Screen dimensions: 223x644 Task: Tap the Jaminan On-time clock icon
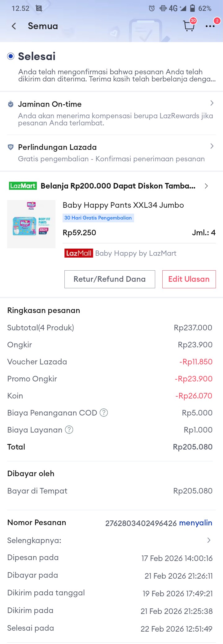(x=11, y=104)
